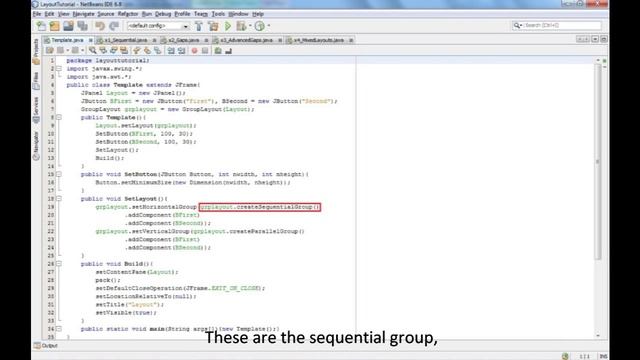Click the Shift Line Right icon
Viewport: 640px width, 360px height.
click(x=182, y=51)
